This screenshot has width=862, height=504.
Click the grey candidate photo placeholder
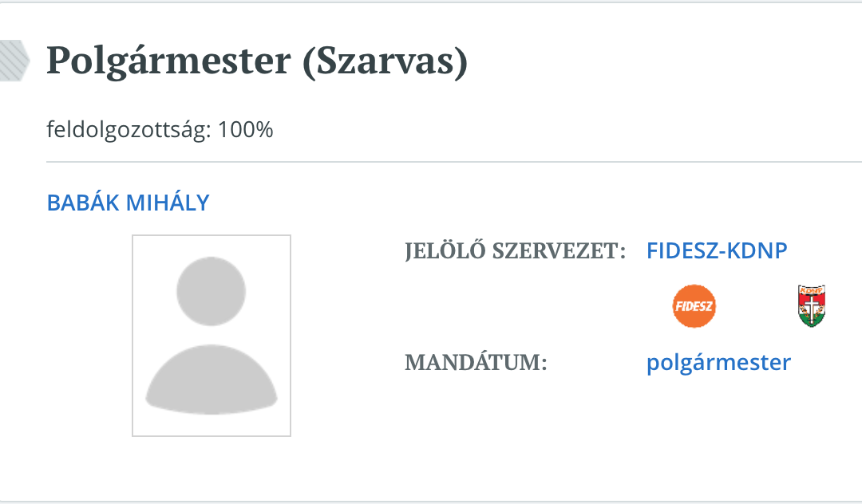click(212, 336)
